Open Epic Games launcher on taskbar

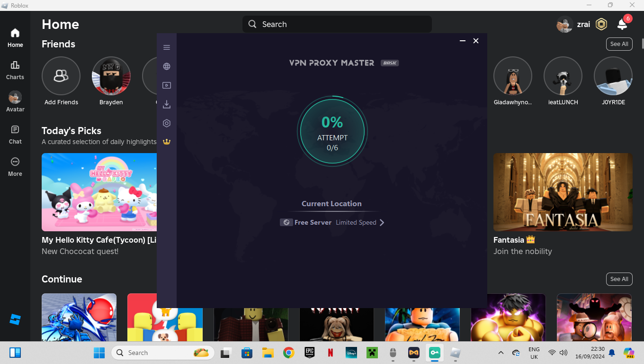pyautogui.click(x=309, y=353)
